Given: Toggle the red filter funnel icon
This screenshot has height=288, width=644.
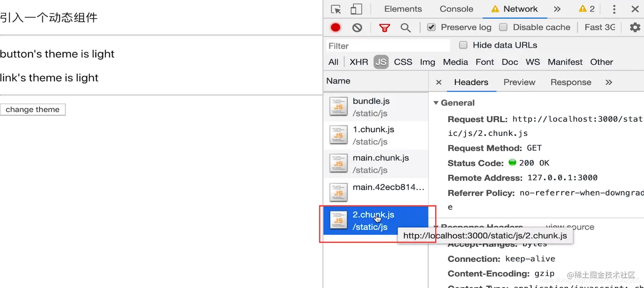Looking at the screenshot, I should pos(385,28).
